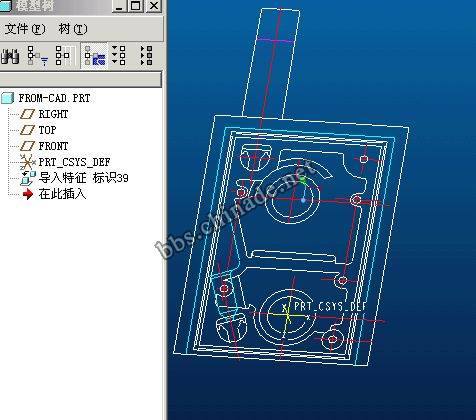The image size is (476, 420).
Task: Click PRT_CSYS_DEF label in the viewport
Action: (330, 307)
